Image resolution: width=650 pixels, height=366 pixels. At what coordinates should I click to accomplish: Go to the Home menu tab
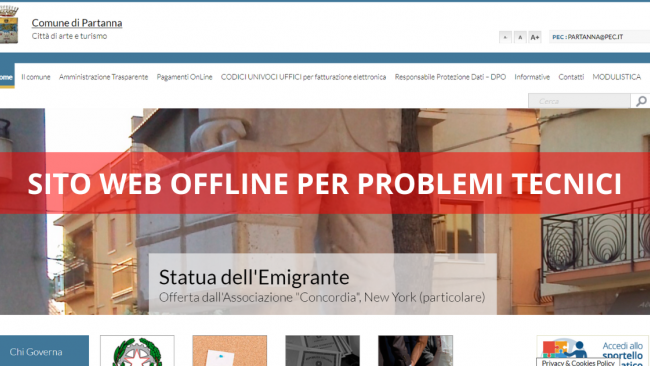pos(7,76)
